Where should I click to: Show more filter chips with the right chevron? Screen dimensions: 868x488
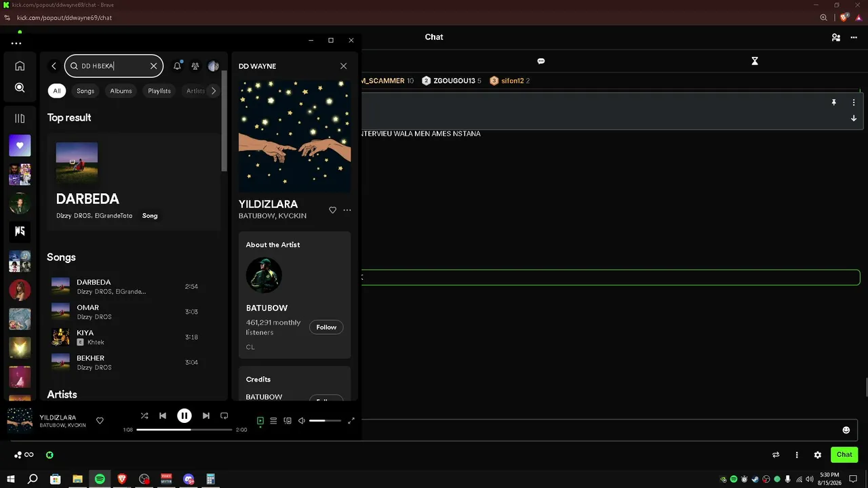click(214, 91)
